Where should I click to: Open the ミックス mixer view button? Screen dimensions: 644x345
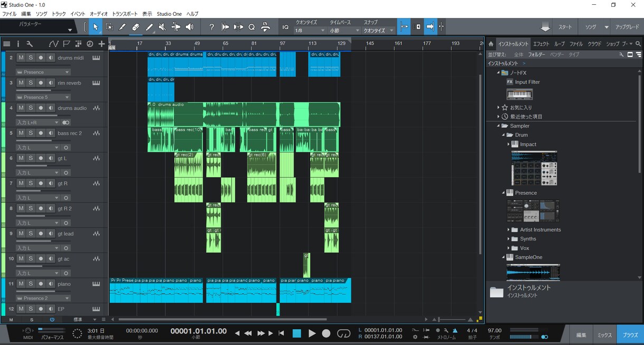(x=604, y=335)
